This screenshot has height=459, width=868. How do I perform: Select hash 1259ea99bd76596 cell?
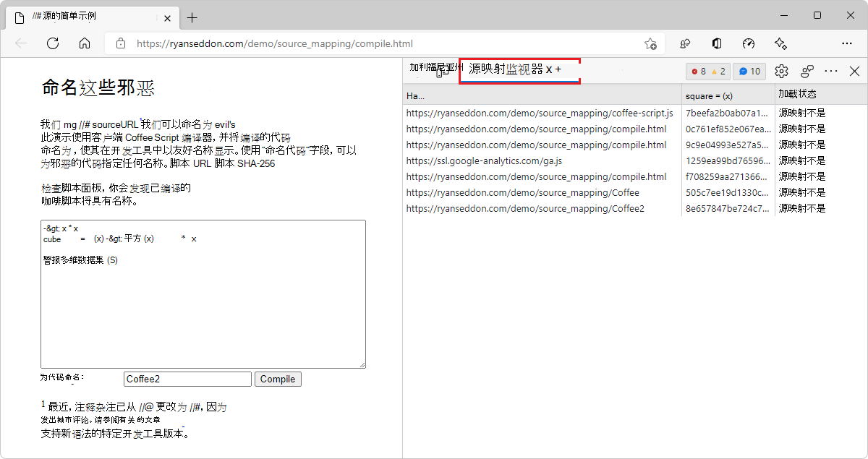coord(728,160)
